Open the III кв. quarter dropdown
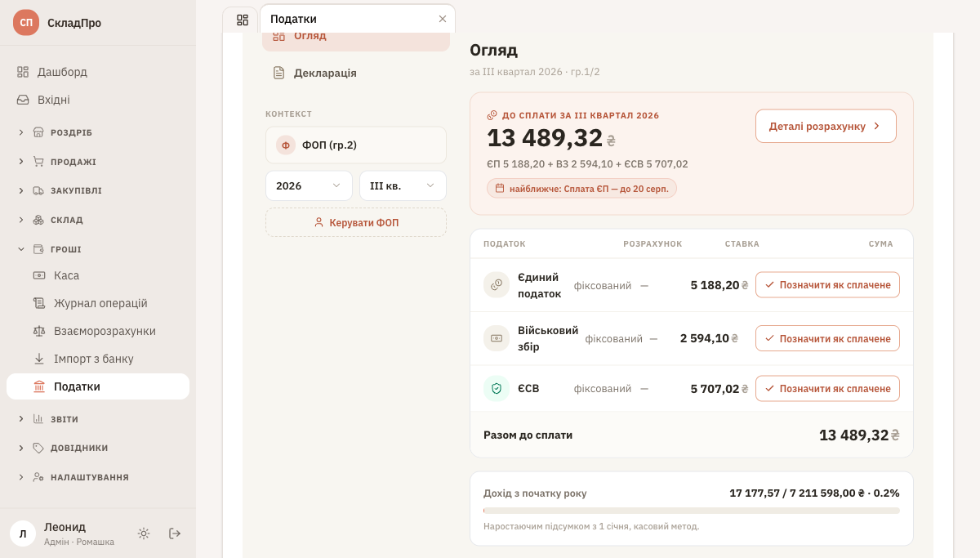 403,185
